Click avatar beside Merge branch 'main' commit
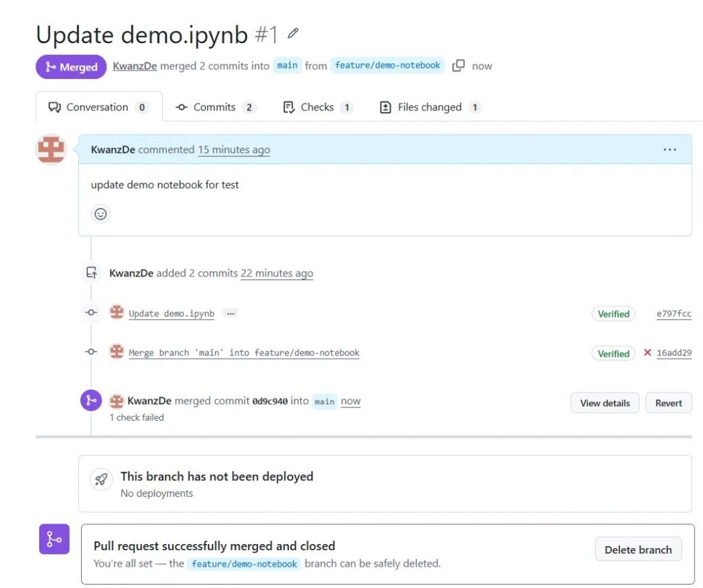This screenshot has width=703, height=588. (x=117, y=351)
